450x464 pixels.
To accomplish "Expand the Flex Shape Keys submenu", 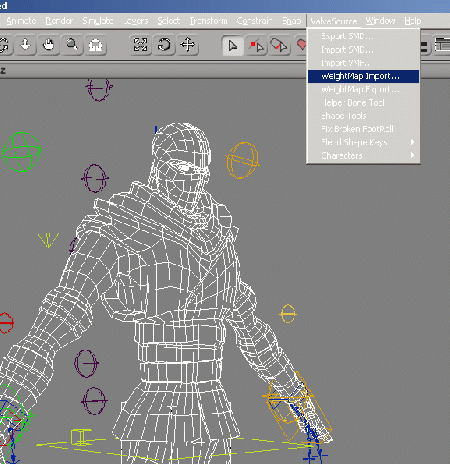I will tap(363, 142).
